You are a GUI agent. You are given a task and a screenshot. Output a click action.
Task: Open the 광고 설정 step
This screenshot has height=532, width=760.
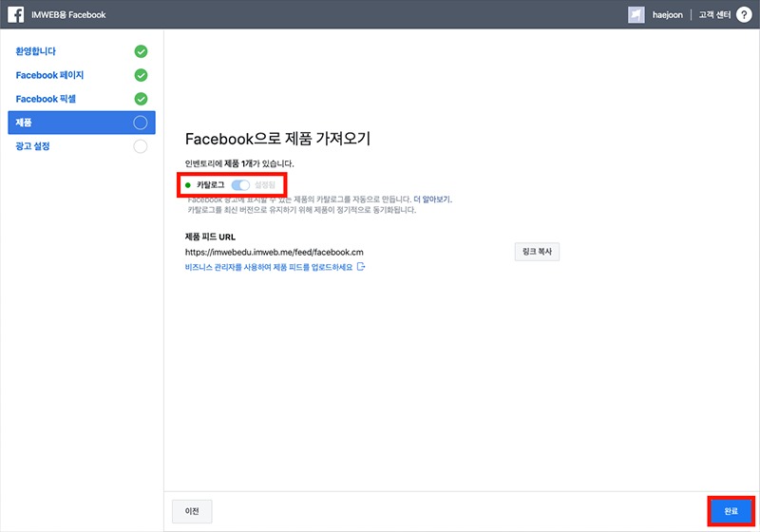pyautogui.click(x=32, y=146)
